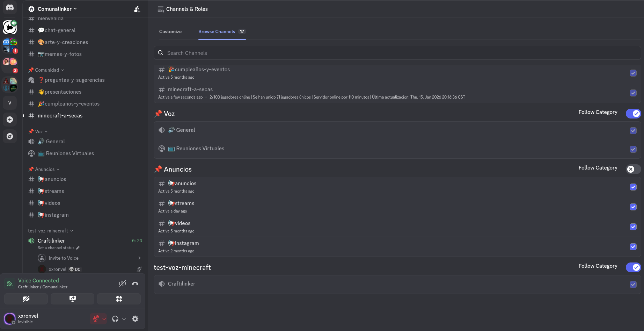The width and height of the screenshot is (644, 331).
Task: Click Invite to Voice
Action: point(63,258)
